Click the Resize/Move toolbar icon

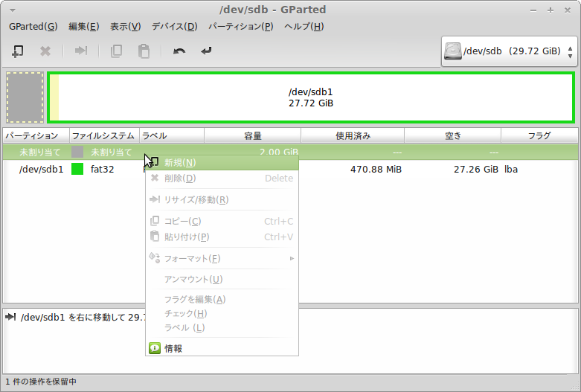click(x=81, y=51)
